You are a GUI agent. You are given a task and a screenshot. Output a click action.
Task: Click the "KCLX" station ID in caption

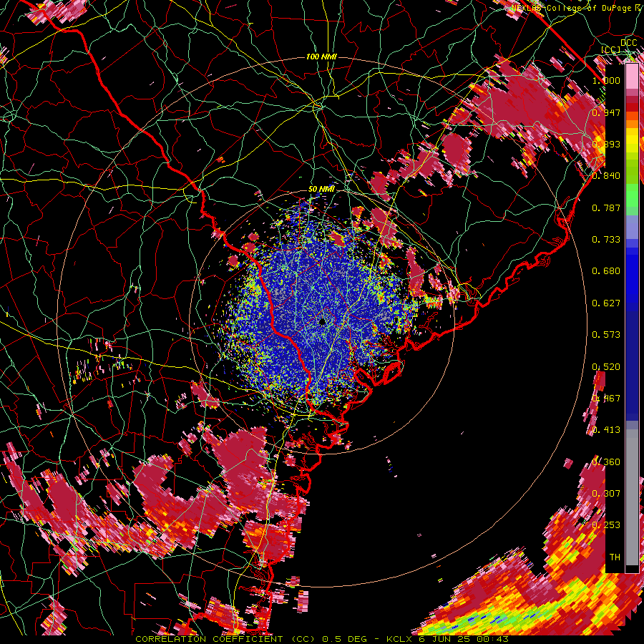[x=399, y=639]
